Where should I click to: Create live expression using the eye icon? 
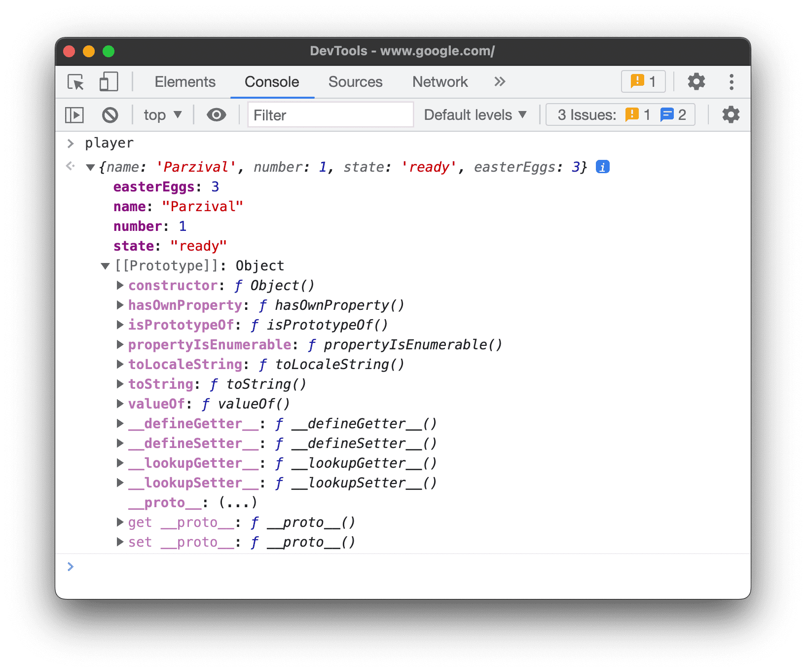pyautogui.click(x=216, y=115)
